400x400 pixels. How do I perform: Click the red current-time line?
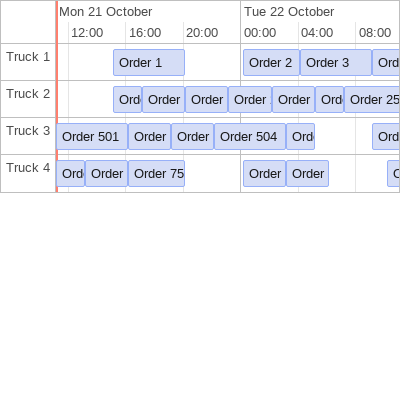click(57, 97)
